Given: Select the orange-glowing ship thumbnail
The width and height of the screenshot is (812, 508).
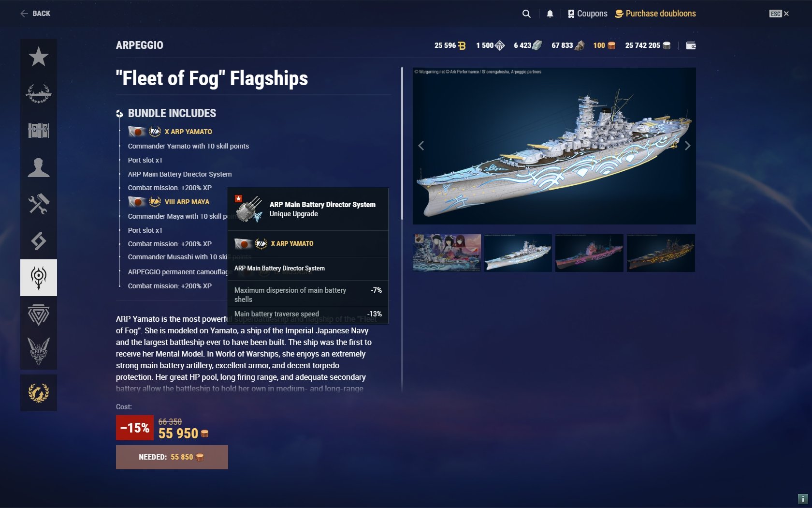Looking at the screenshot, I should click(x=661, y=253).
